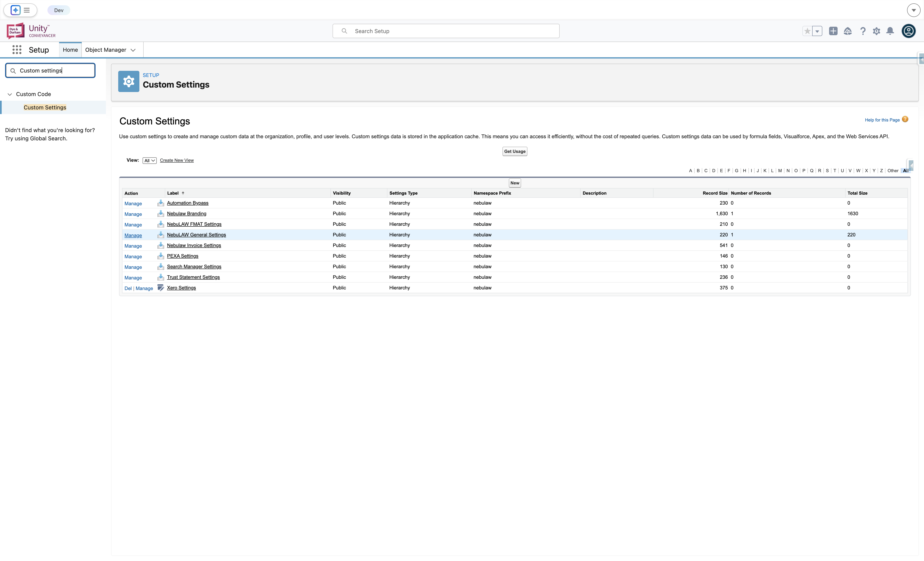Open the help question mark icon
The height and width of the screenshot is (561, 924).
(863, 31)
